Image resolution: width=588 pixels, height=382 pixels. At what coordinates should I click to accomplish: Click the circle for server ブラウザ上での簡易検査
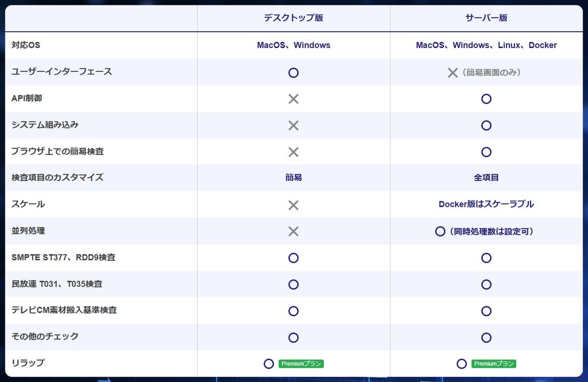(486, 152)
